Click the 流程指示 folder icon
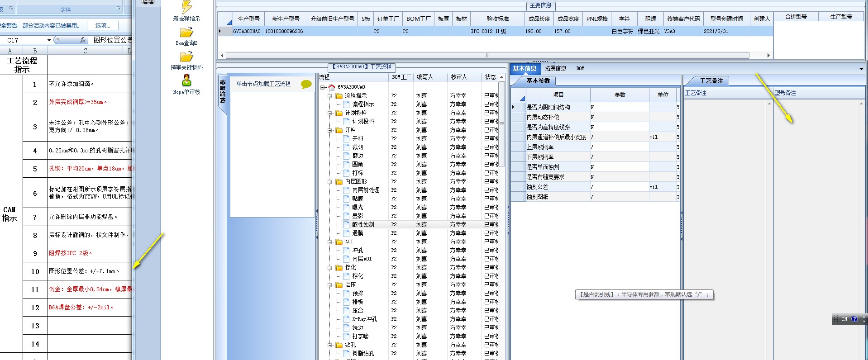Screen dimensions: 868x360 tap(339, 95)
